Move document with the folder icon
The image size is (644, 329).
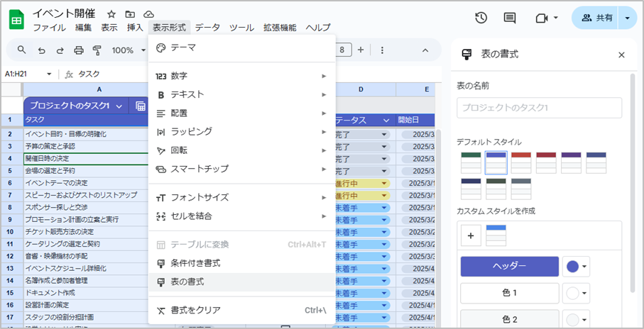(x=130, y=14)
